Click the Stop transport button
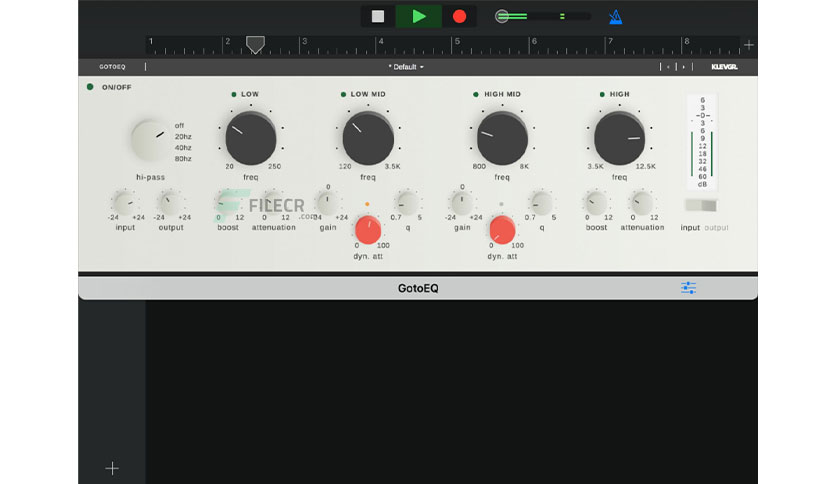The height and width of the screenshot is (484, 836). tap(377, 17)
